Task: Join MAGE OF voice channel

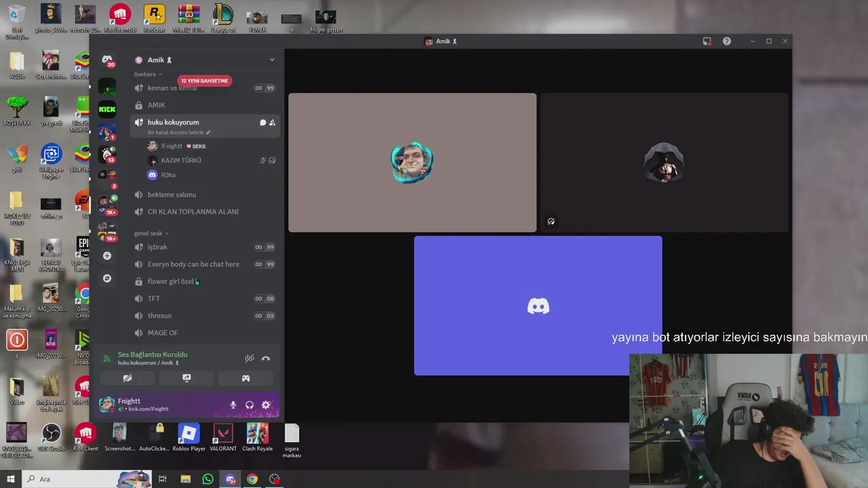Action: tap(205, 333)
